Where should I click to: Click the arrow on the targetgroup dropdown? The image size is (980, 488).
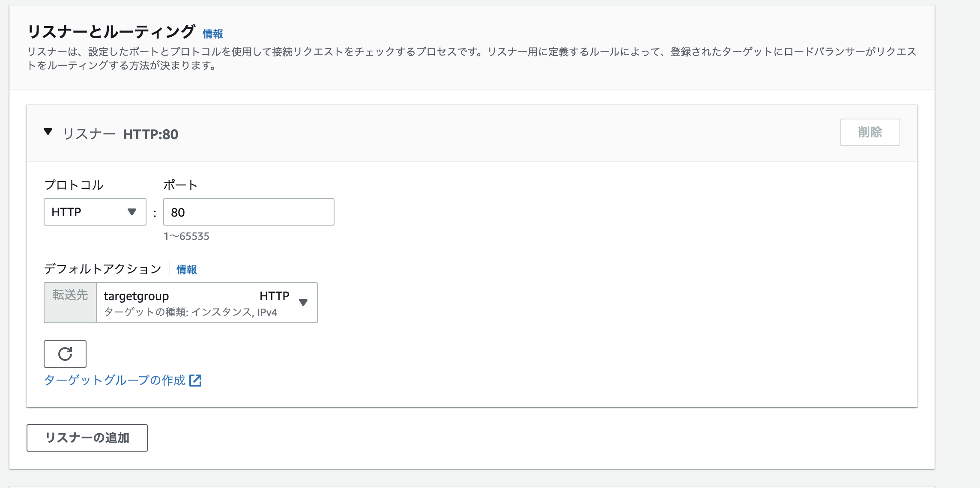click(303, 303)
